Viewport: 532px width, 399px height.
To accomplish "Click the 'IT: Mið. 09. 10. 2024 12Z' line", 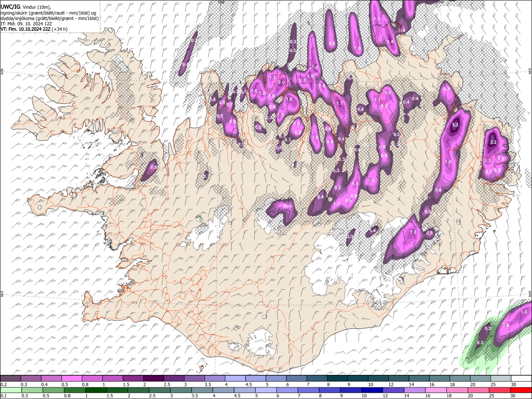I will point(26,24).
